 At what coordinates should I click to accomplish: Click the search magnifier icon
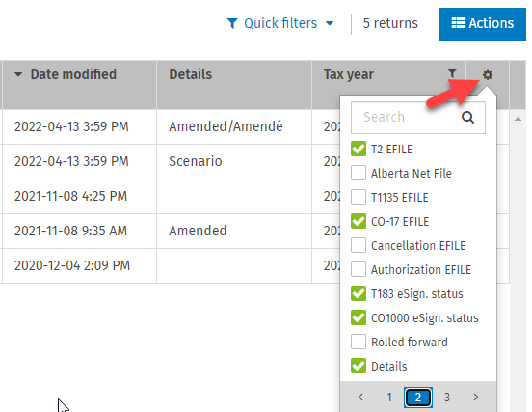click(x=467, y=117)
